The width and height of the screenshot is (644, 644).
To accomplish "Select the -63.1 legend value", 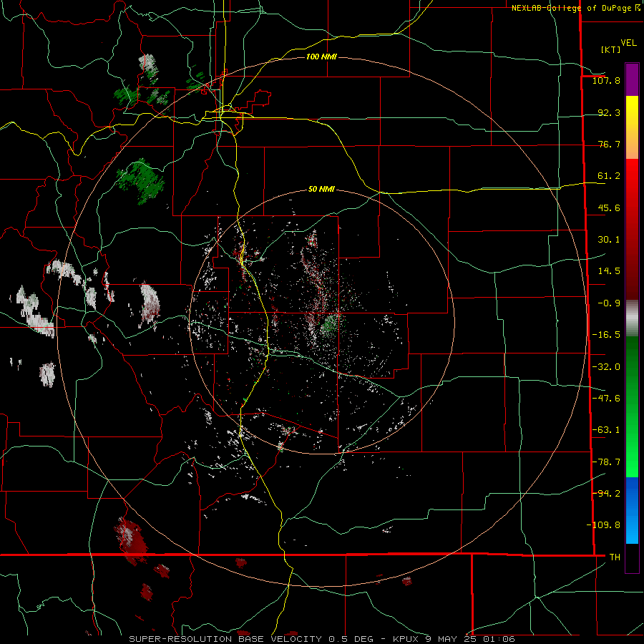I will click(x=606, y=430).
